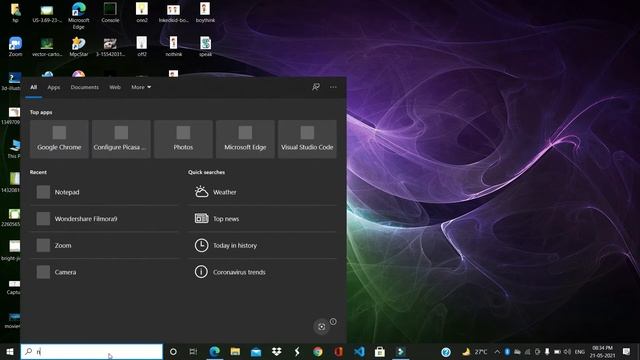The height and width of the screenshot is (360, 640).
Task: Select the MpcStar desktop shortcut
Action: 79,46
